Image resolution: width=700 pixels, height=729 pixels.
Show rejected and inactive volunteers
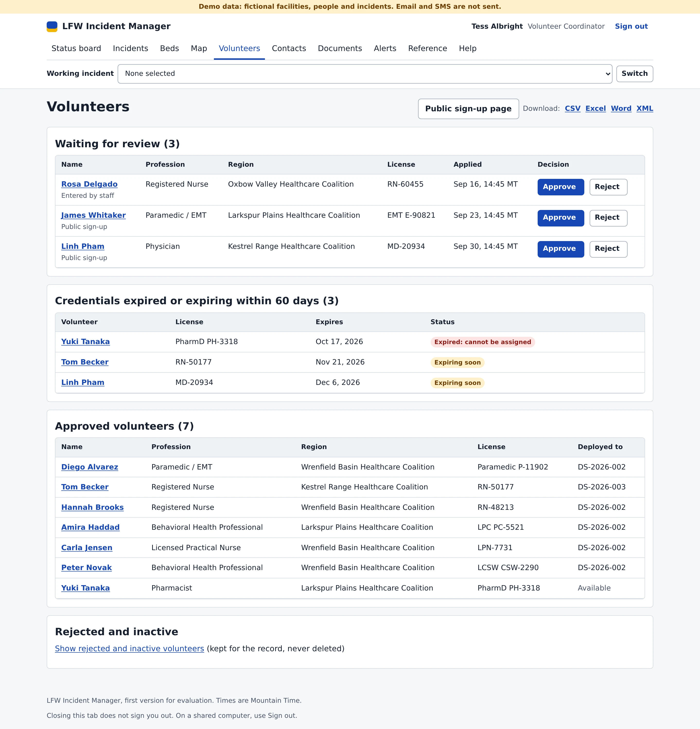130,649
